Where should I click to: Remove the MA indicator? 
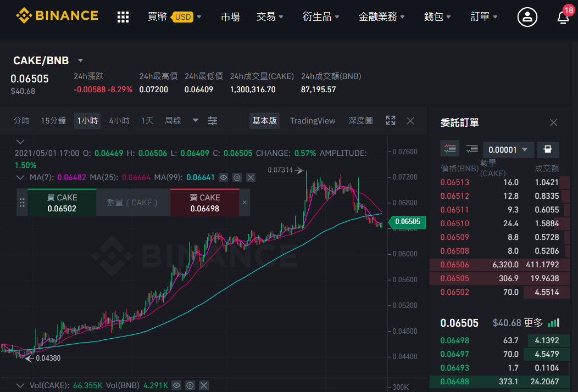[x=251, y=177]
